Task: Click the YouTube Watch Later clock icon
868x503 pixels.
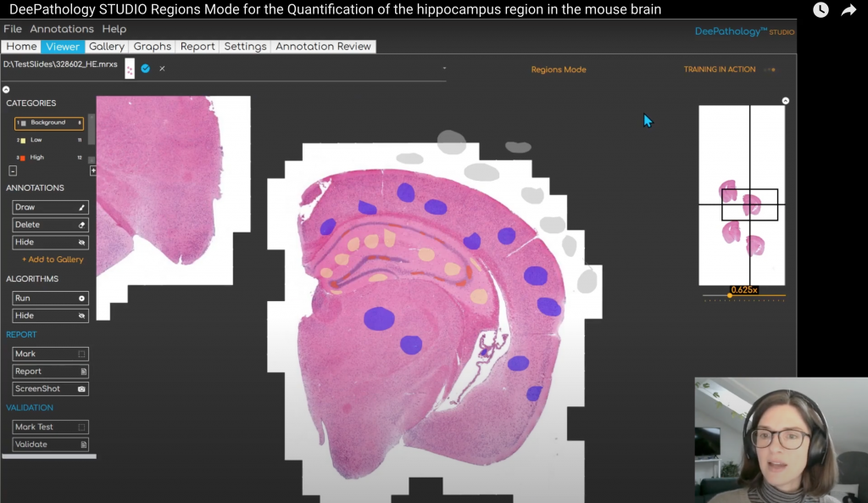Action: pyautogui.click(x=821, y=10)
